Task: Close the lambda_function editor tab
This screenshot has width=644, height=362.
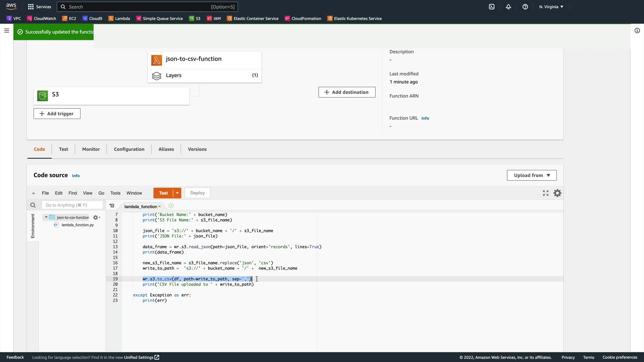Action: 160,206
